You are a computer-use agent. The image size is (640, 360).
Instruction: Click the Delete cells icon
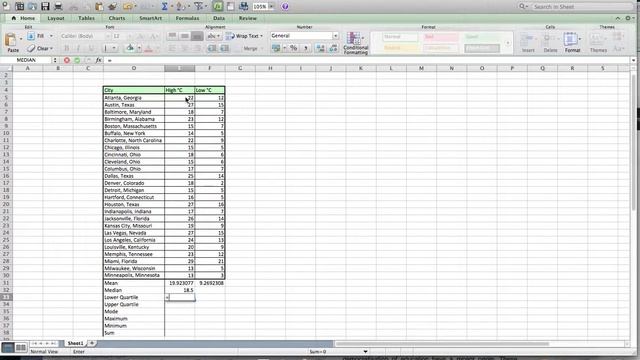point(550,42)
